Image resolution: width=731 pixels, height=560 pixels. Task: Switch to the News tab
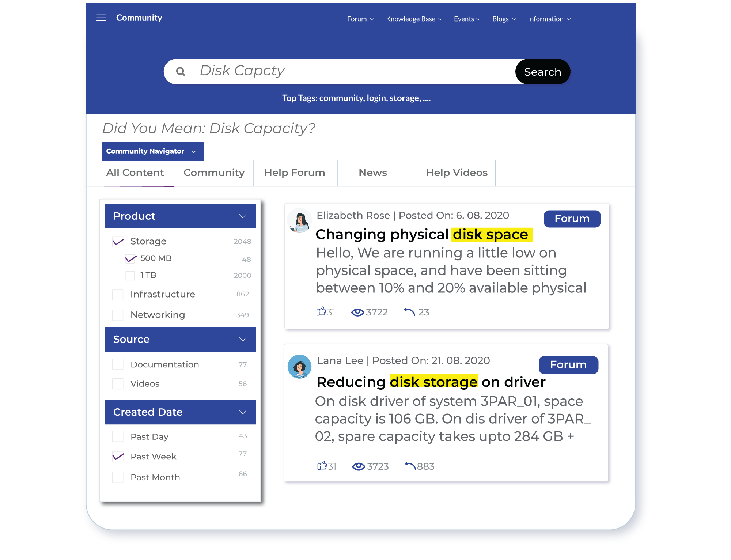click(x=373, y=173)
